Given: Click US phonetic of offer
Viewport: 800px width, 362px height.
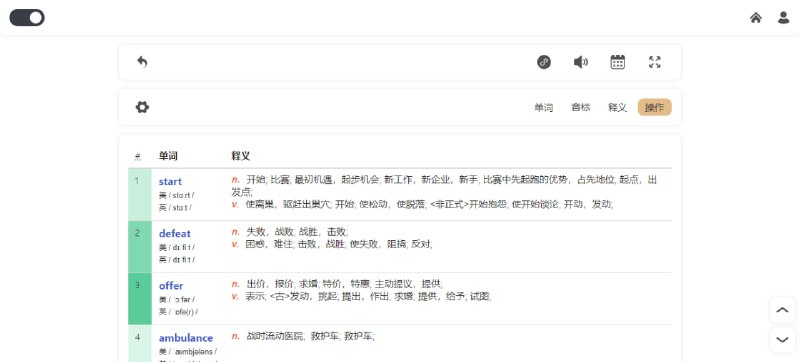Looking at the screenshot, I should (x=177, y=299).
